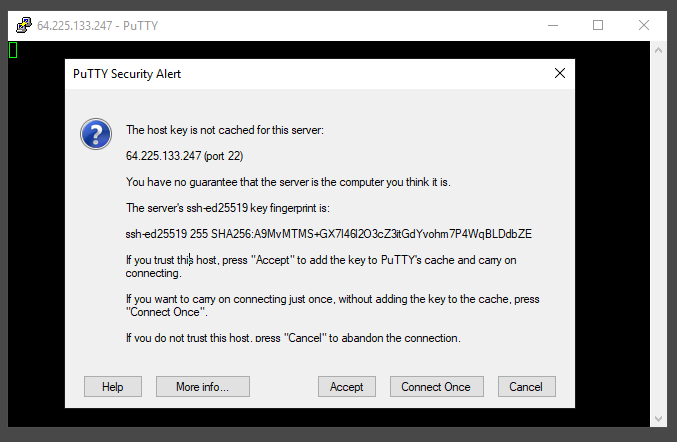Close the main PuTTY window
Image resolution: width=677 pixels, height=442 pixels.
tap(644, 25)
